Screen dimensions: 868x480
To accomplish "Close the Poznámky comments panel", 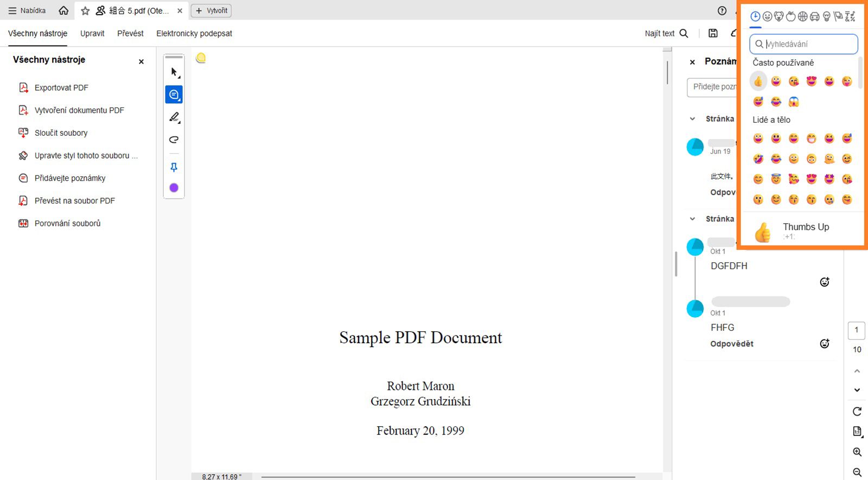I will pyautogui.click(x=692, y=62).
